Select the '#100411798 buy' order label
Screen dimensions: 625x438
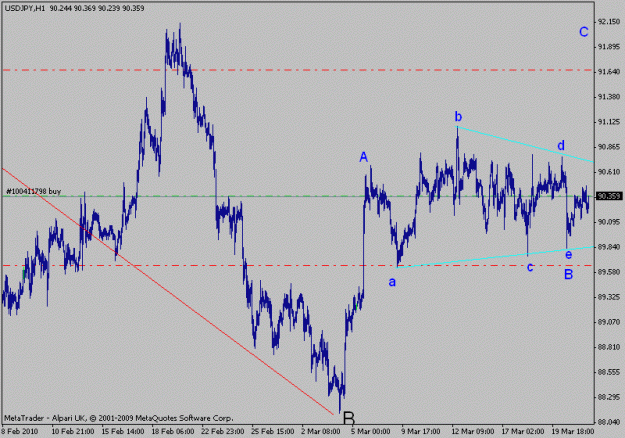coord(34,191)
